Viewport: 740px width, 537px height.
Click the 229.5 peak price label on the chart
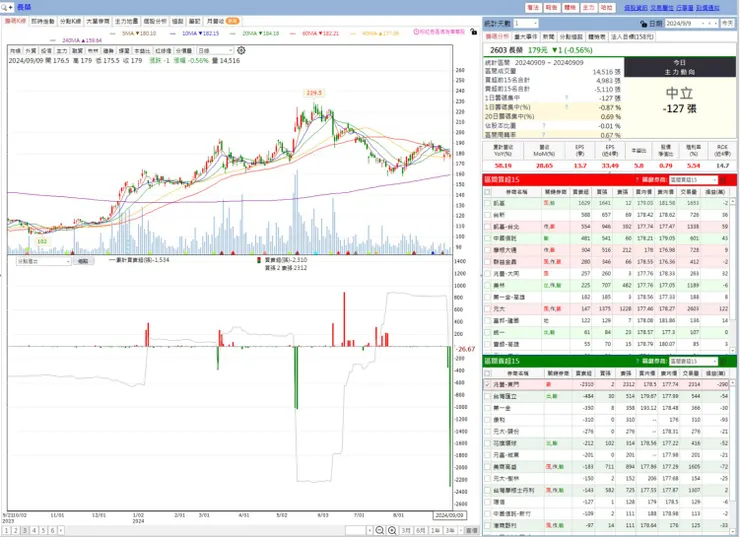pos(314,93)
